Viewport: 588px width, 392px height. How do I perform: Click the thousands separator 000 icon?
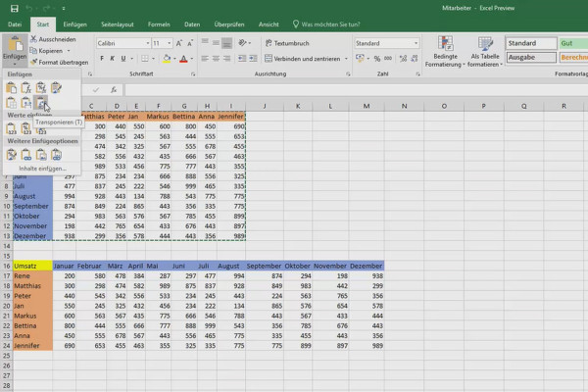pyautogui.click(x=388, y=59)
